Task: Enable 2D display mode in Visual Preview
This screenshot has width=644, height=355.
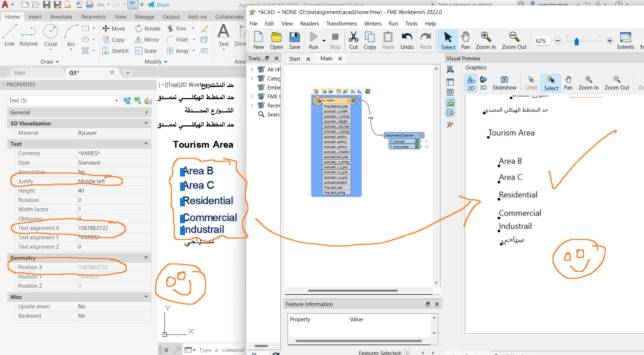Action: click(x=471, y=82)
